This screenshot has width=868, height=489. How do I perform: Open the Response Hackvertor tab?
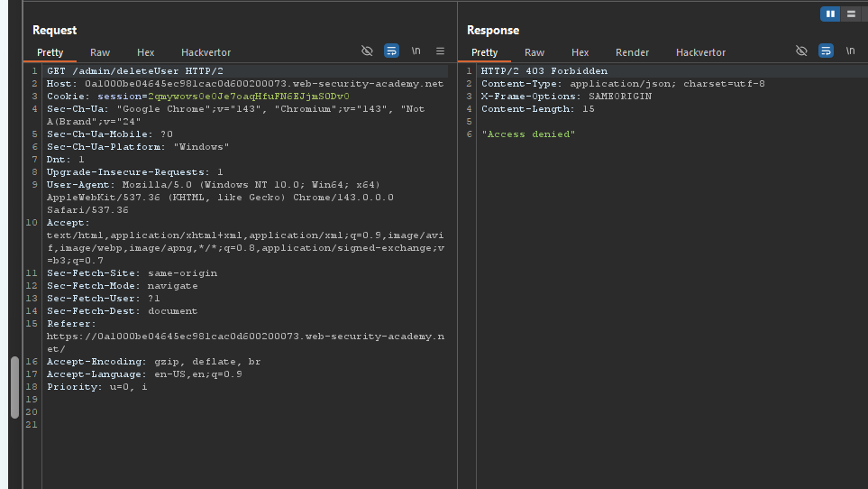pyautogui.click(x=701, y=52)
